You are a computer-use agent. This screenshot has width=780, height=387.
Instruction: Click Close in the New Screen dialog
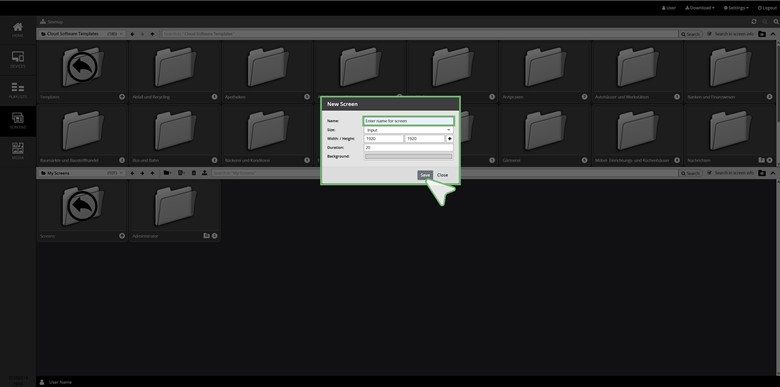[x=442, y=175]
